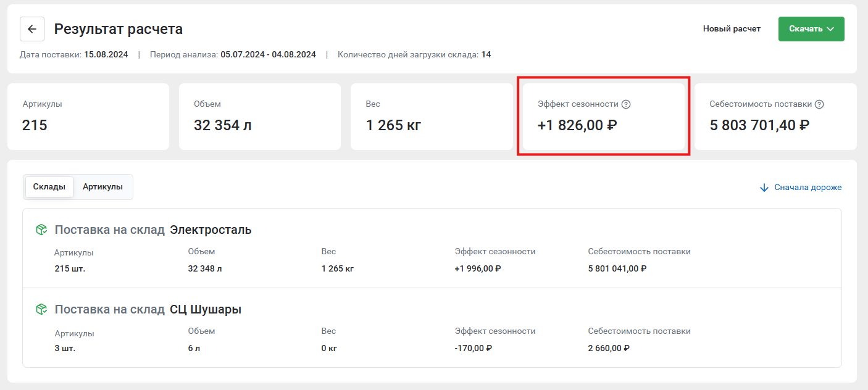The image size is (868, 390).
Task: Click the Электросталь warehouse box icon
Action: pos(41,230)
